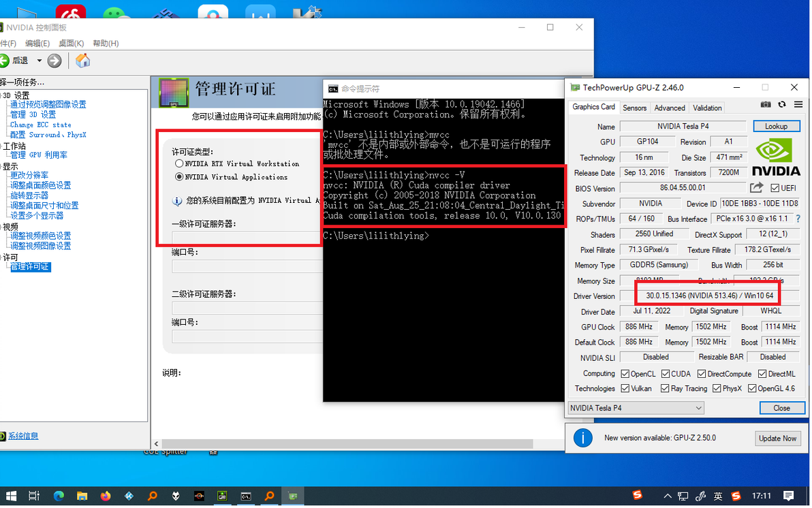This screenshot has height=508, width=812.
Task: Open 帮助(H) menu
Action: [106, 44]
